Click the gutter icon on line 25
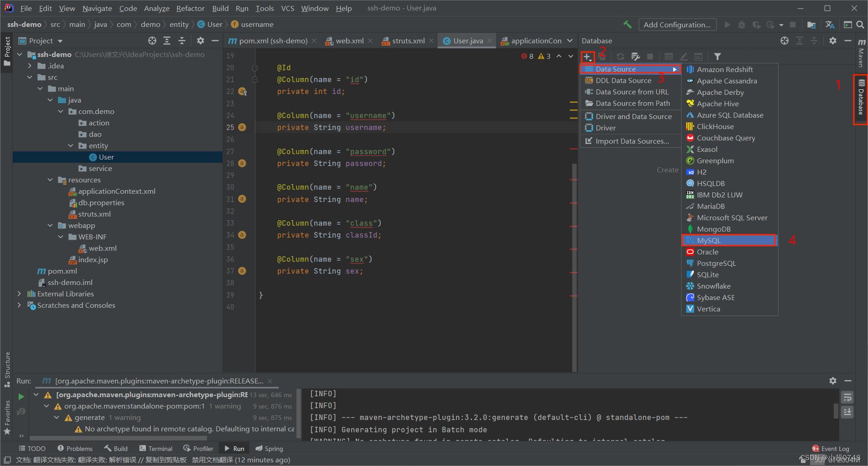868x466 pixels. tap(242, 127)
